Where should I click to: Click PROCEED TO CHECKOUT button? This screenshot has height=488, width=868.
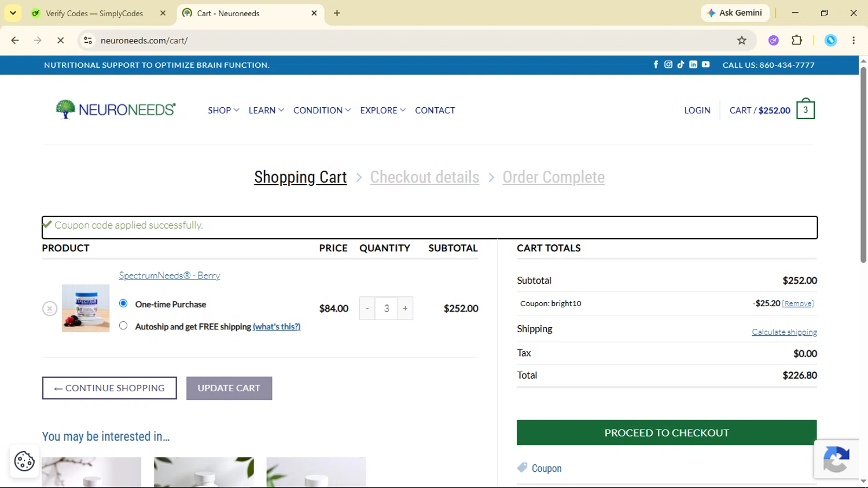point(667,432)
